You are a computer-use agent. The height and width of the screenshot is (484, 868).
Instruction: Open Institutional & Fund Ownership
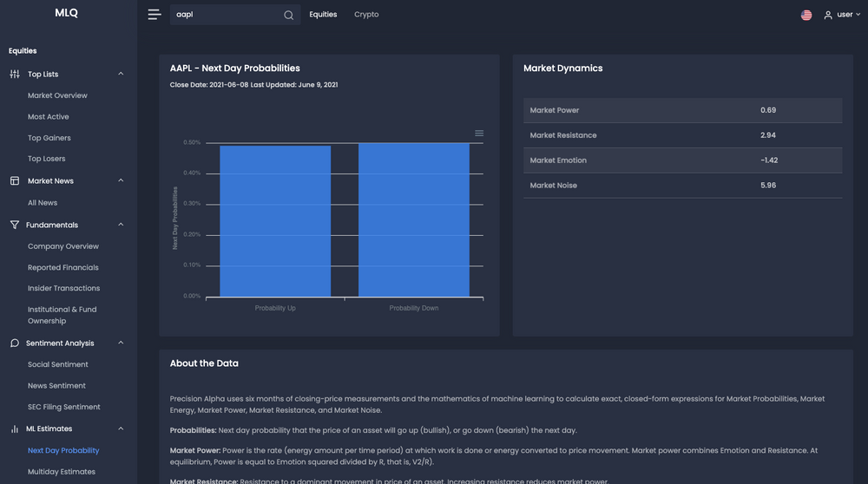[62, 315]
